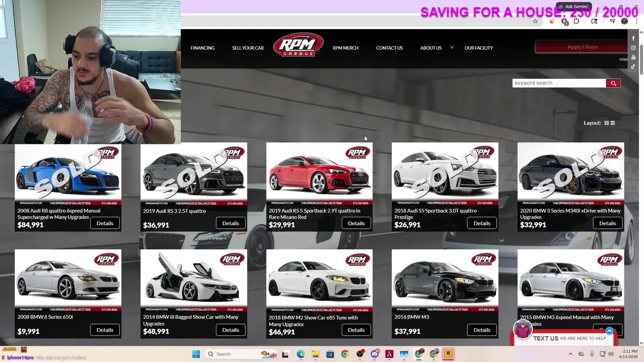Click the blue Audi R8 thumbnail

point(68,174)
